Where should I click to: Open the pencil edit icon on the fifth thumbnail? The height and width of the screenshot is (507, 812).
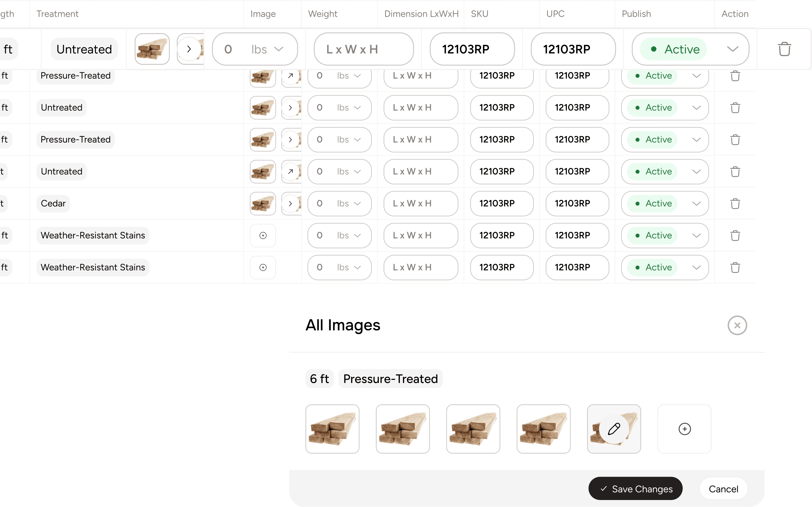tap(614, 428)
